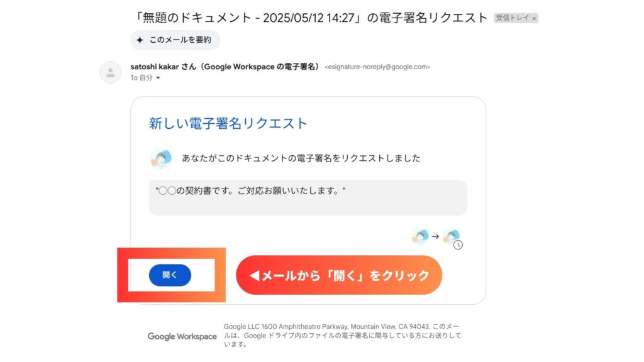This screenshot has height=362, width=644.
Task: Click the arrow between the signer avatars
Action: (435, 236)
